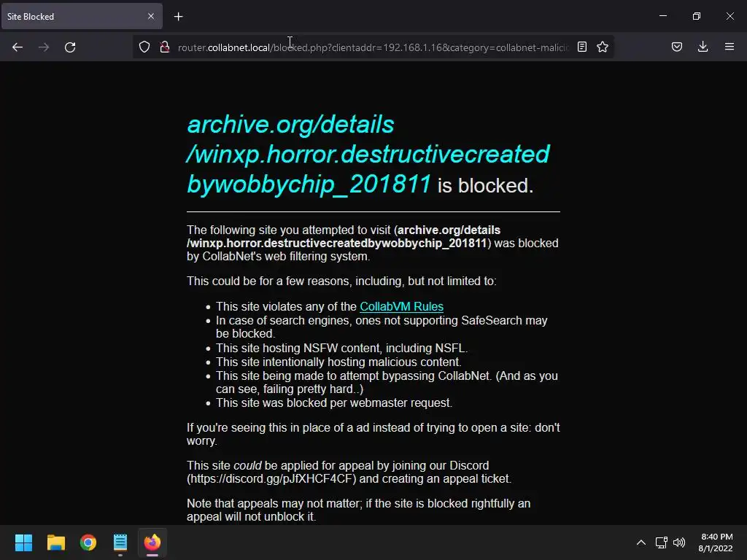This screenshot has height=560, width=747.
Task: Expand the hidden system tray icons
Action: coord(641,542)
